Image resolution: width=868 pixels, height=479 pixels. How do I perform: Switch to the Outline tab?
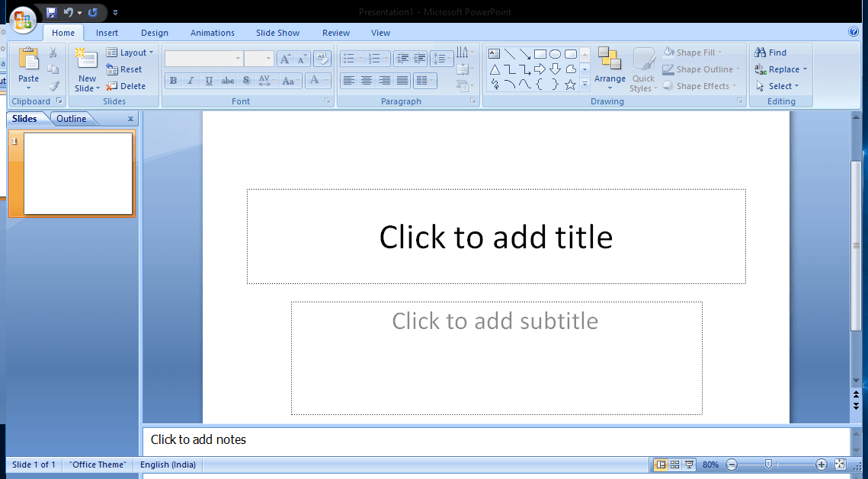(71, 118)
